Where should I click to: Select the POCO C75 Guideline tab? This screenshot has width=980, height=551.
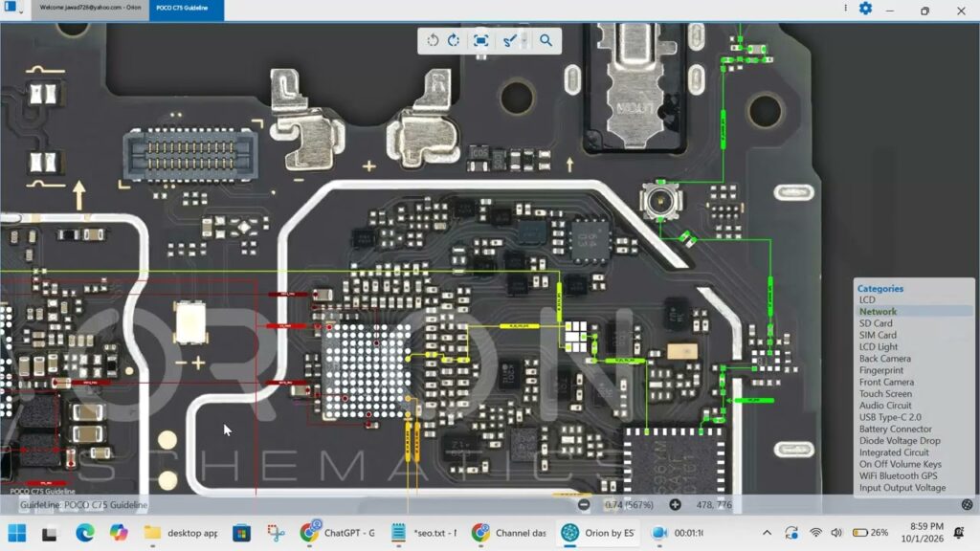click(x=187, y=8)
